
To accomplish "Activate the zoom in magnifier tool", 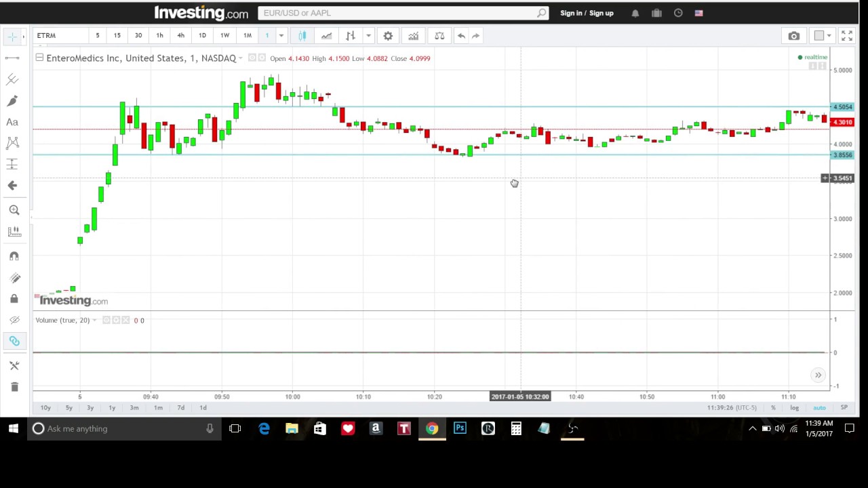I will pyautogui.click(x=14, y=210).
